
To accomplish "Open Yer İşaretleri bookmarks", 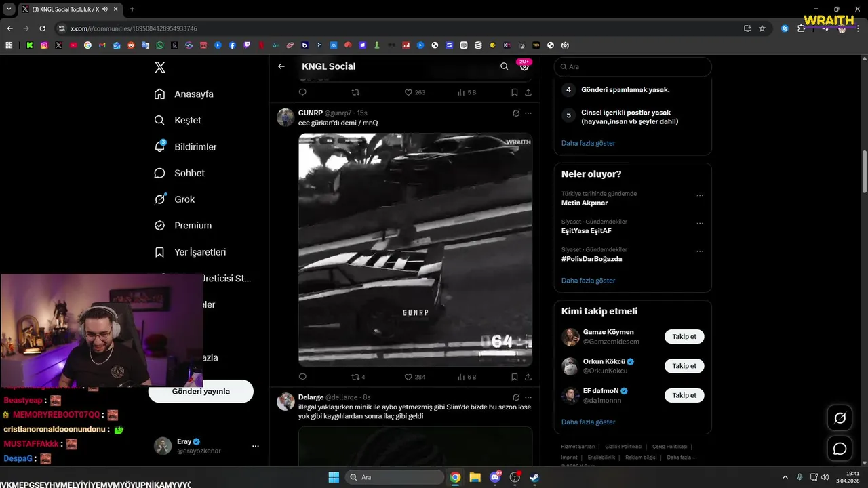I will tap(190, 252).
